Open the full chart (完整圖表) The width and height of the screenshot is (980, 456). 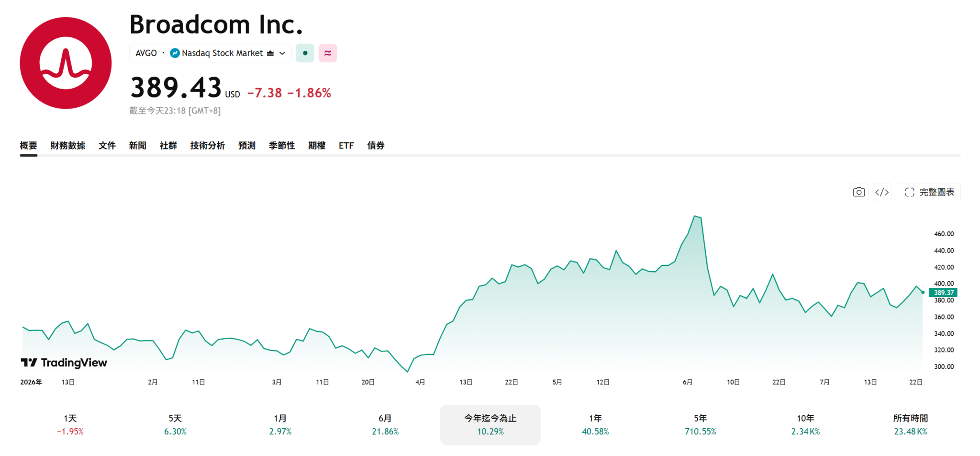tap(929, 192)
